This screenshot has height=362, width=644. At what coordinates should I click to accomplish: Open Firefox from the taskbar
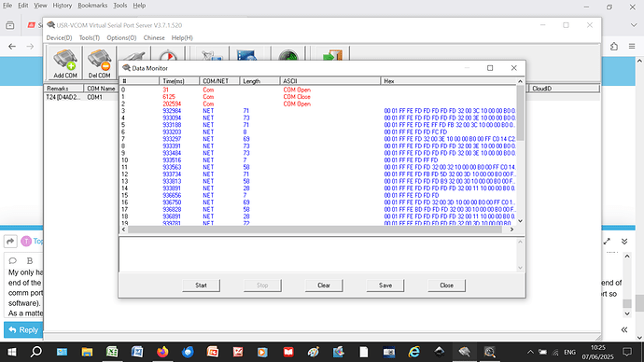pyautogui.click(x=162, y=352)
